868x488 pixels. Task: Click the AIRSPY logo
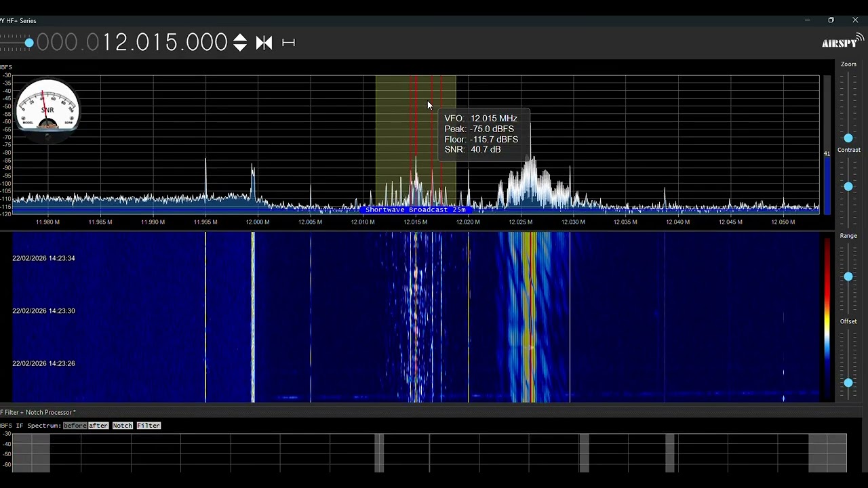pos(843,41)
